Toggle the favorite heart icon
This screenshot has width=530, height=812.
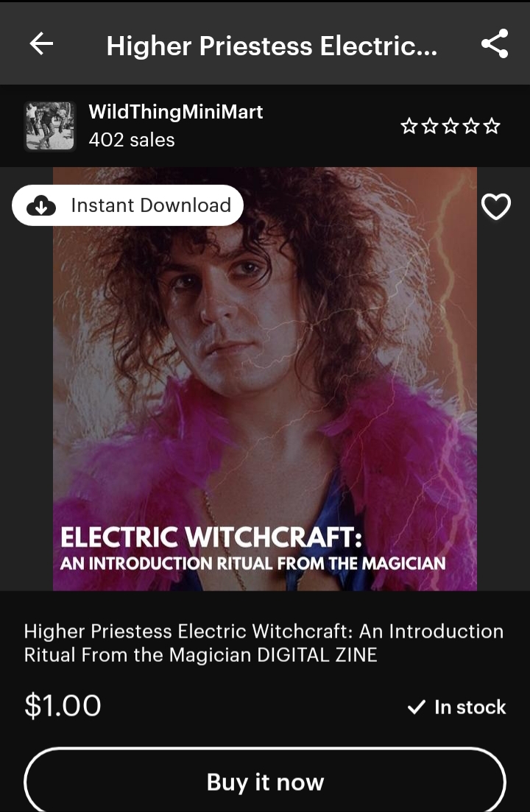click(496, 207)
